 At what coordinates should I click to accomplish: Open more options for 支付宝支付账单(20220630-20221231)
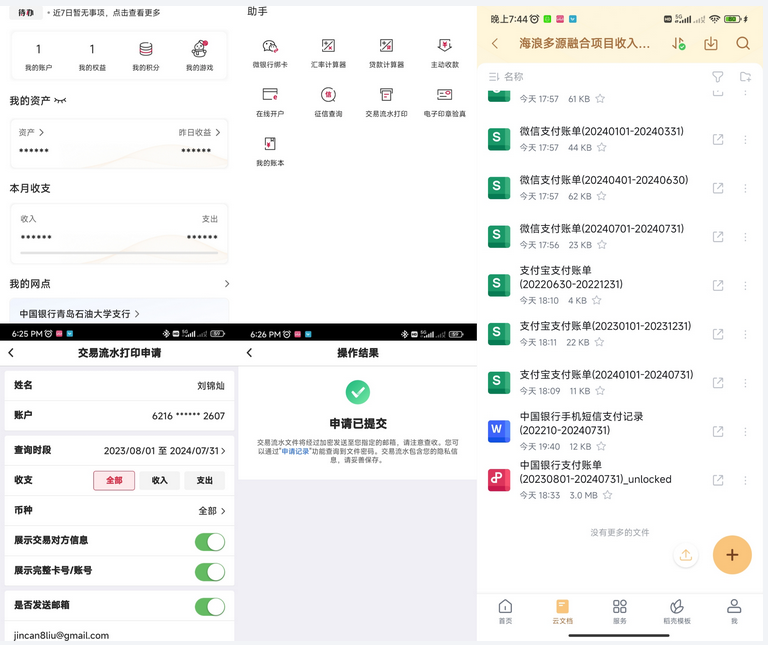pos(745,285)
